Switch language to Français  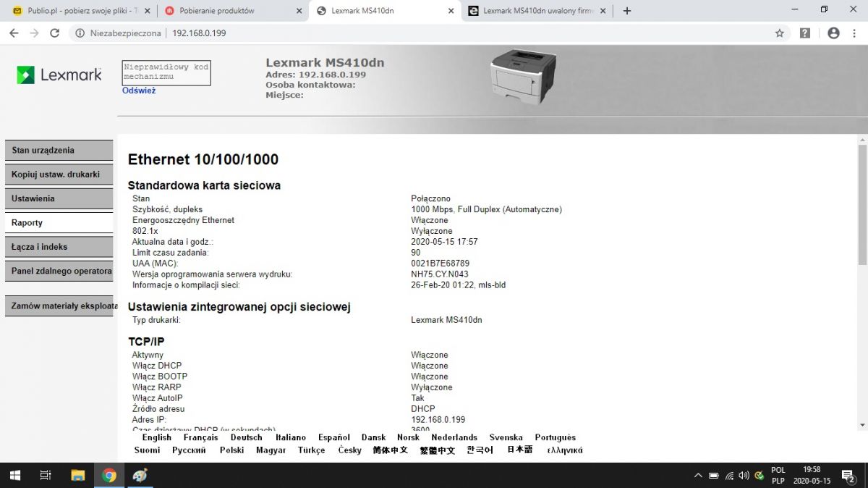click(x=201, y=437)
